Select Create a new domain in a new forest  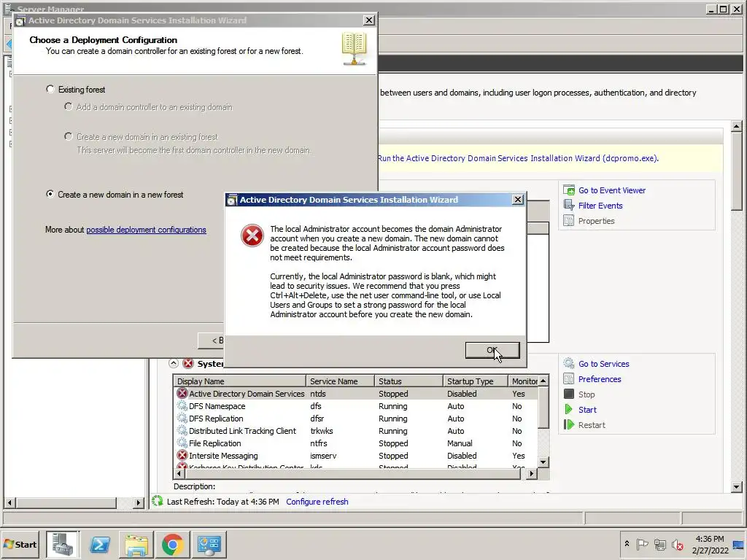pyautogui.click(x=50, y=194)
